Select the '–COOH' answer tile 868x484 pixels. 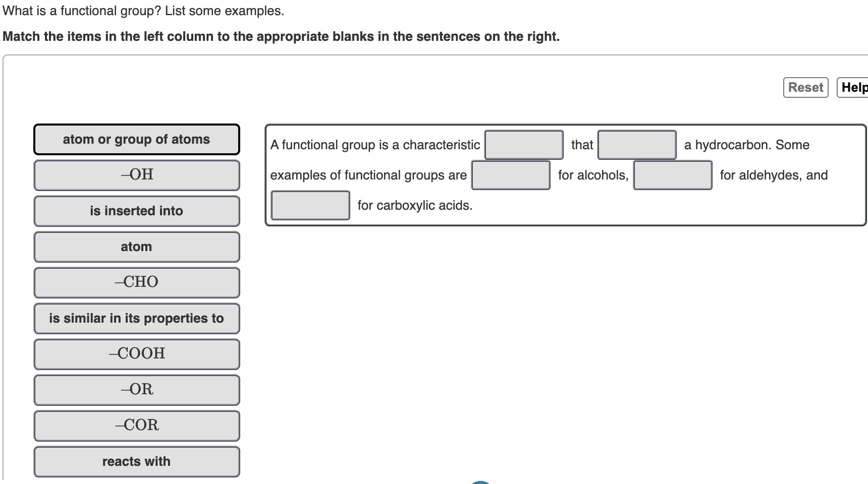(x=136, y=354)
